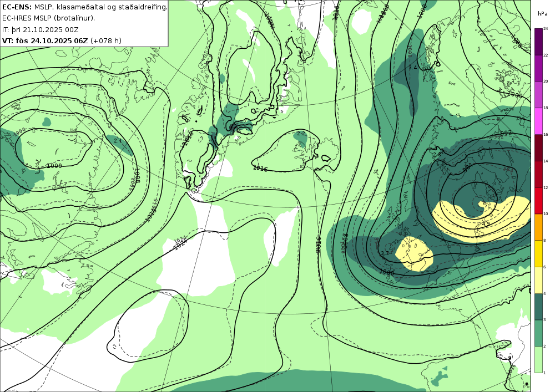Click the spread maximum '4.9' in the yellow band

point(486,224)
